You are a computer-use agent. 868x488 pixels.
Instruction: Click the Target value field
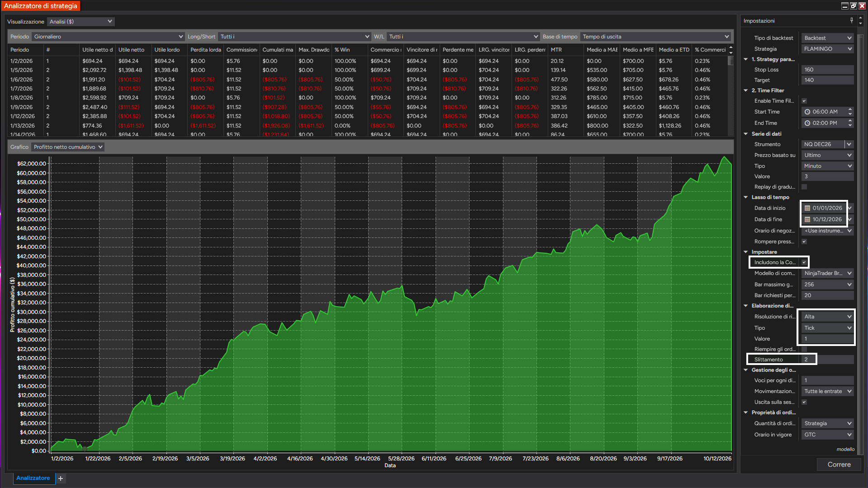(x=827, y=80)
